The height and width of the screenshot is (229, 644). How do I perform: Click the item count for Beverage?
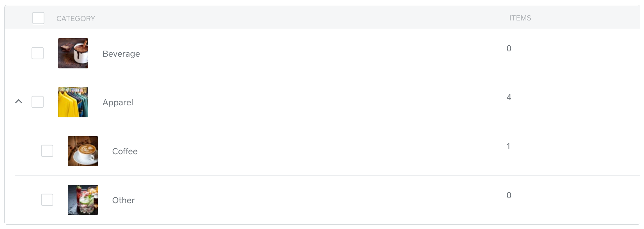click(x=509, y=49)
